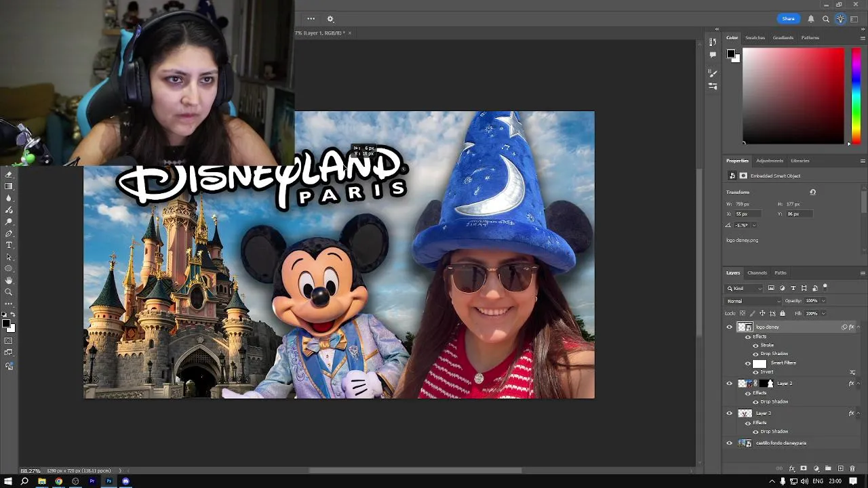Create new fill or adjustment layer
Screen dimensions: 868x488
point(816,468)
